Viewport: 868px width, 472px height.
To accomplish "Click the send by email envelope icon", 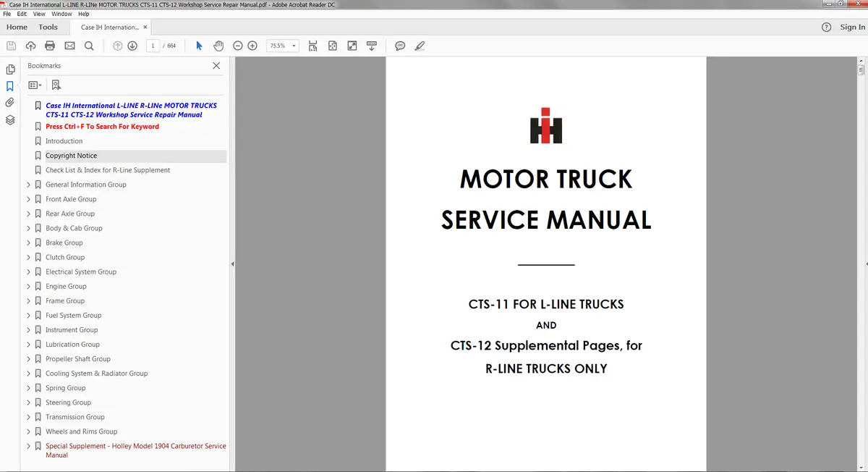I will pyautogui.click(x=69, y=46).
